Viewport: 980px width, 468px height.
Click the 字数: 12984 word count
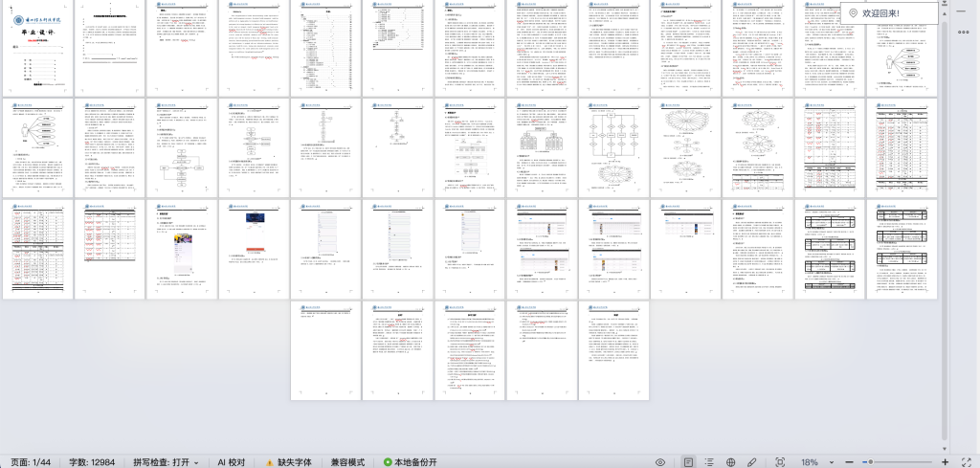(x=92, y=462)
